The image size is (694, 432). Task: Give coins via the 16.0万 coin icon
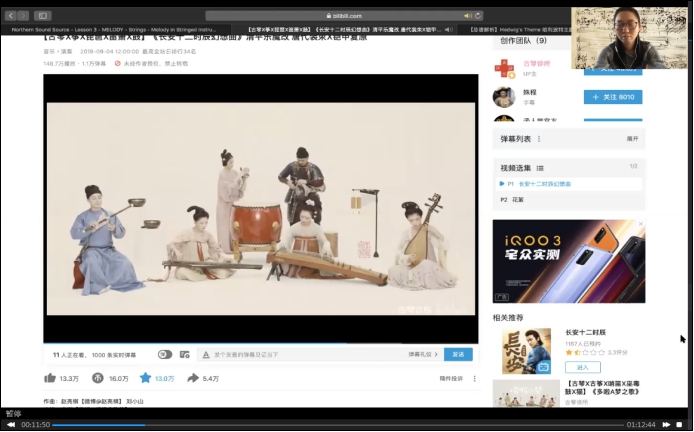tap(110, 378)
